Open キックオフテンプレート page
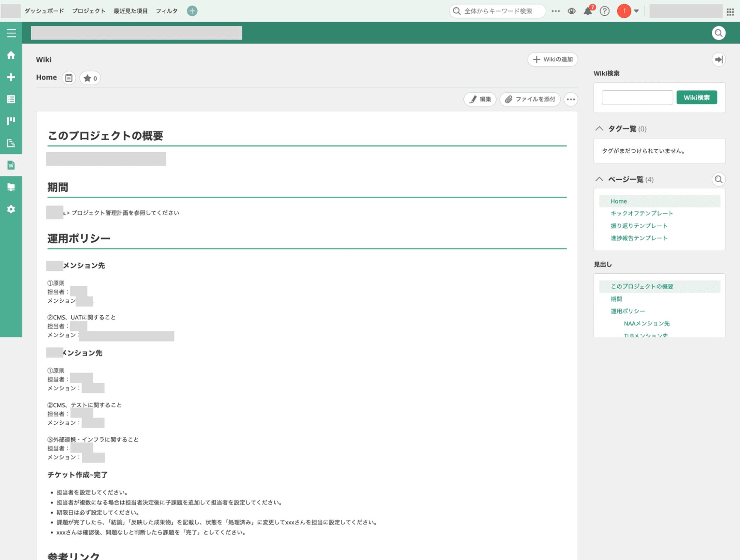The height and width of the screenshot is (560, 740). click(642, 213)
